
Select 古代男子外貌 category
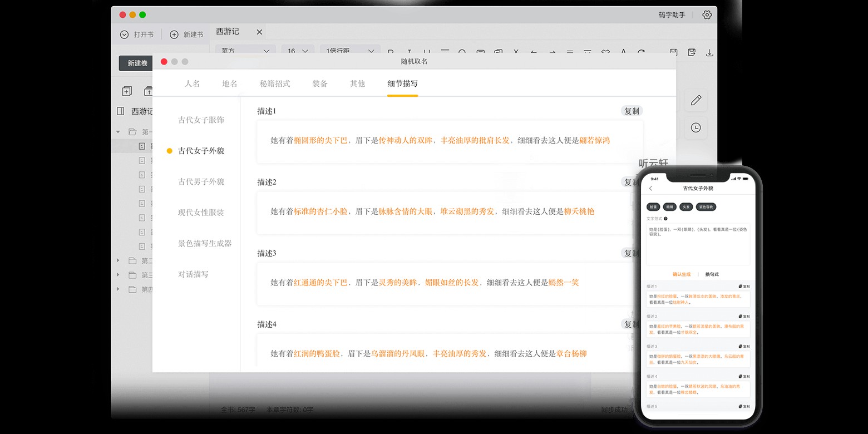(x=201, y=182)
